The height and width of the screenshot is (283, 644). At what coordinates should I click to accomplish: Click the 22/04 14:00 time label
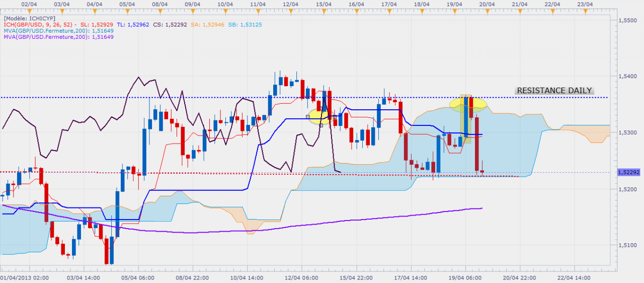[573, 277]
